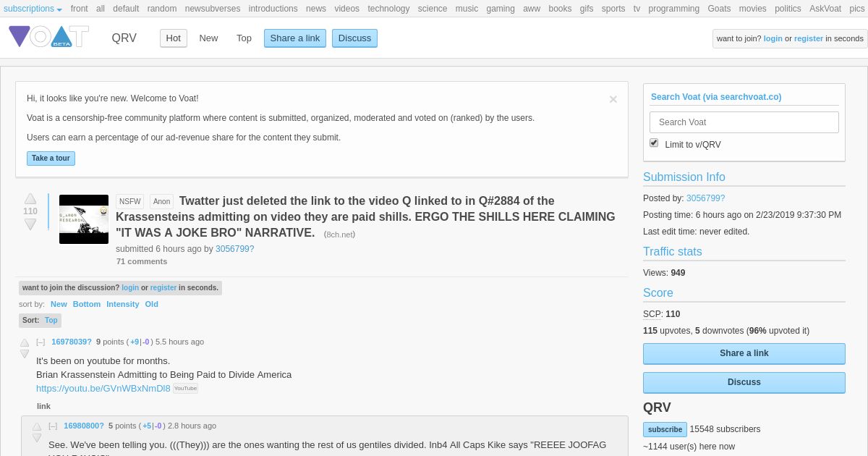This screenshot has width=868, height=456.
Task: Open introductions in top navigation
Action: [x=273, y=9]
